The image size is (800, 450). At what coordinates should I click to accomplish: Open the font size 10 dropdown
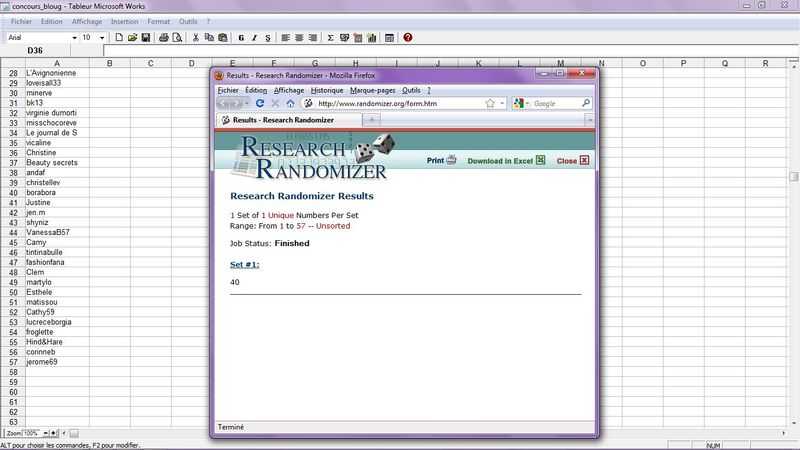(x=102, y=38)
